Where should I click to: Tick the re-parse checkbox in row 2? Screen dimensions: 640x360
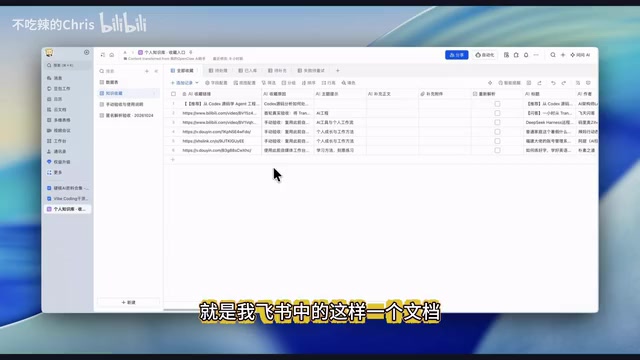click(x=497, y=113)
